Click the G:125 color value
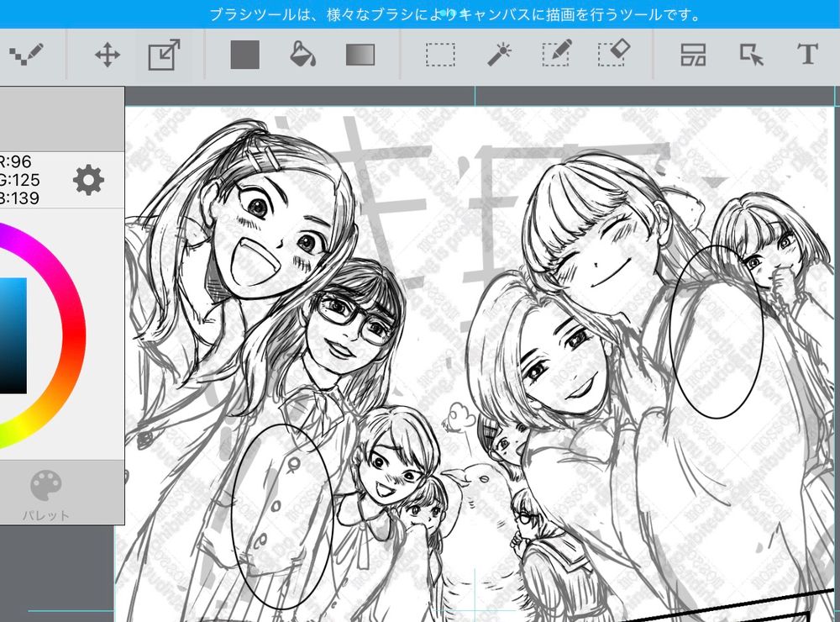The height and width of the screenshot is (622, 840). (x=20, y=180)
